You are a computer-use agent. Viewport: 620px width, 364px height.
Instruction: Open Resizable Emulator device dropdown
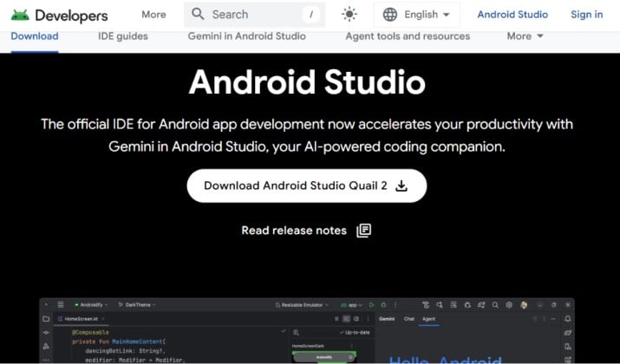click(302, 305)
